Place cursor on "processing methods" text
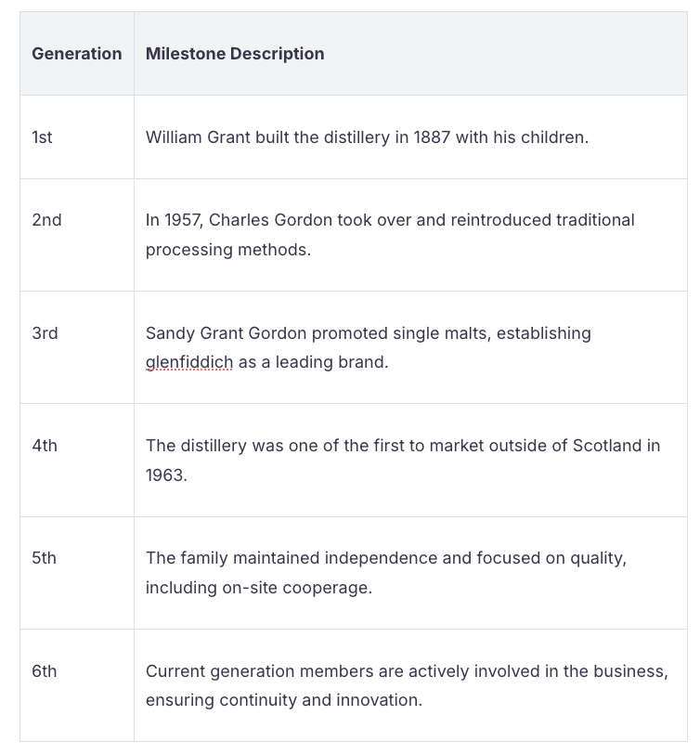Viewport: 700px width, 754px height. tap(227, 250)
